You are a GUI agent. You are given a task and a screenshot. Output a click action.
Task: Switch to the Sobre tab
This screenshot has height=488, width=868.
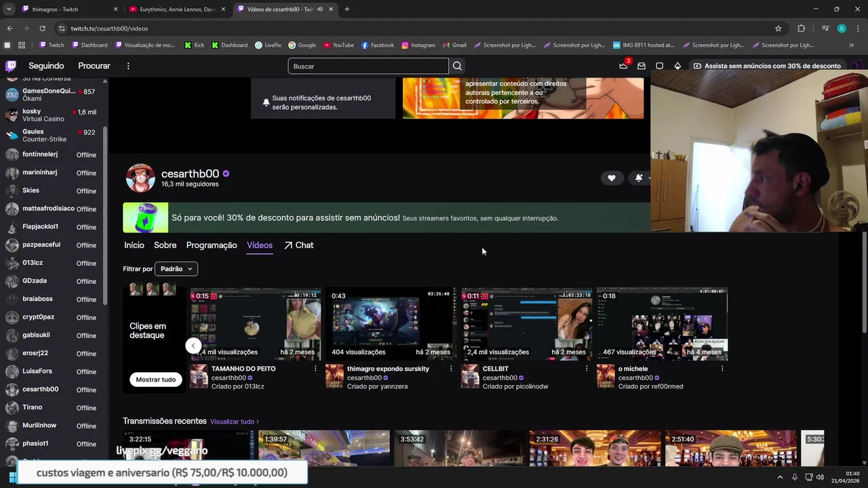point(165,245)
